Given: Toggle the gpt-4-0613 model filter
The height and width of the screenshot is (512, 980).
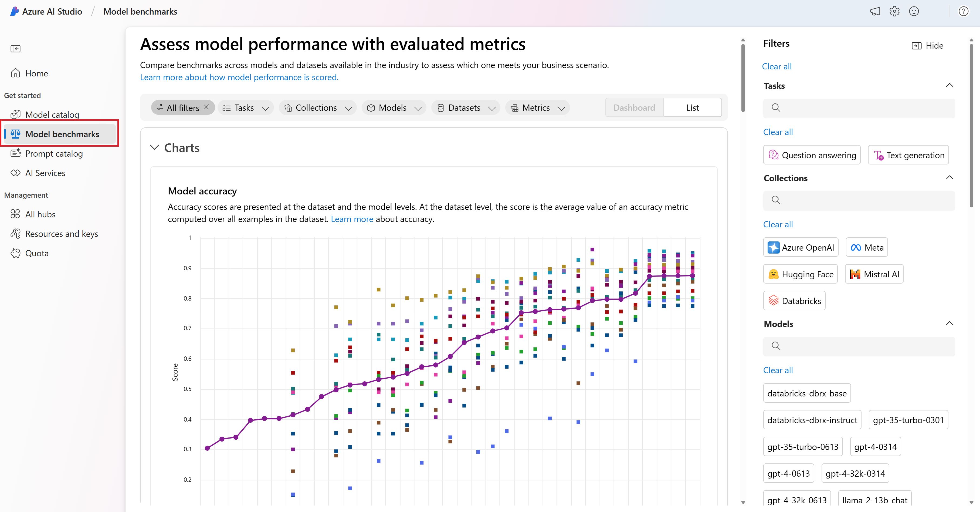Looking at the screenshot, I should (x=788, y=473).
